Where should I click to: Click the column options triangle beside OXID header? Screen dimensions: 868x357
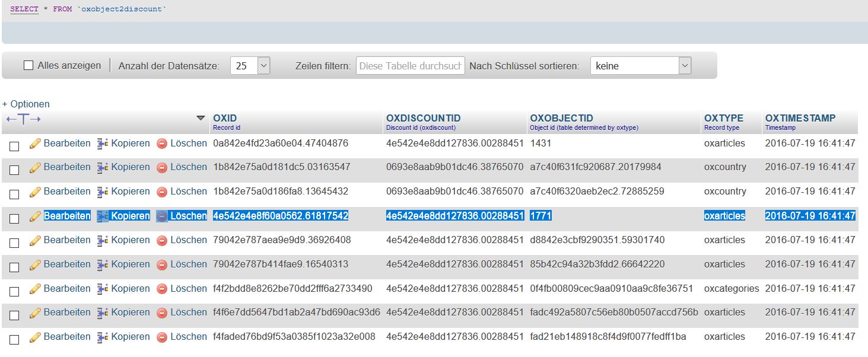[x=201, y=119]
